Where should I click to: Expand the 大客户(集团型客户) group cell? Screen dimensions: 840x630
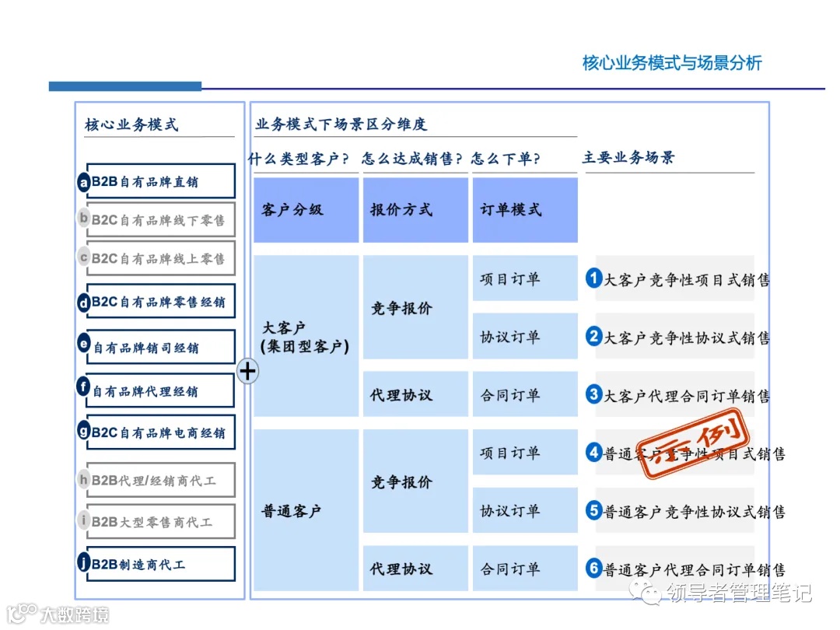[305, 336]
